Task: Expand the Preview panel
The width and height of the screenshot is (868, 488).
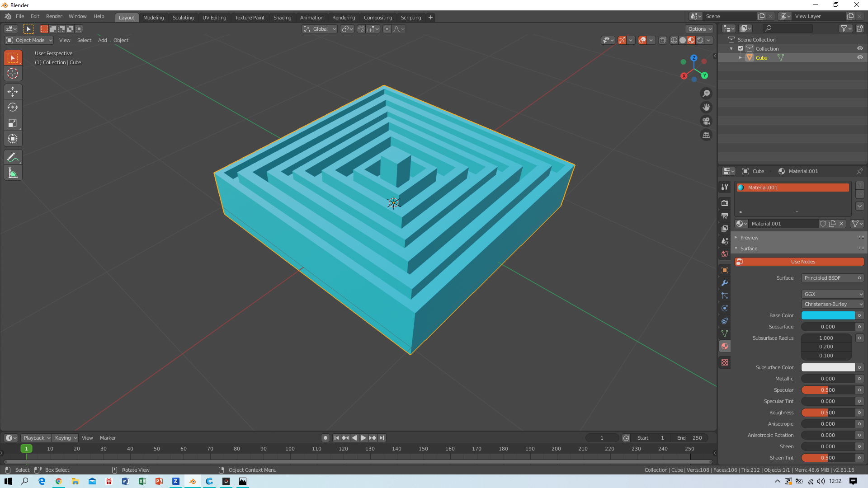Action: pos(749,238)
